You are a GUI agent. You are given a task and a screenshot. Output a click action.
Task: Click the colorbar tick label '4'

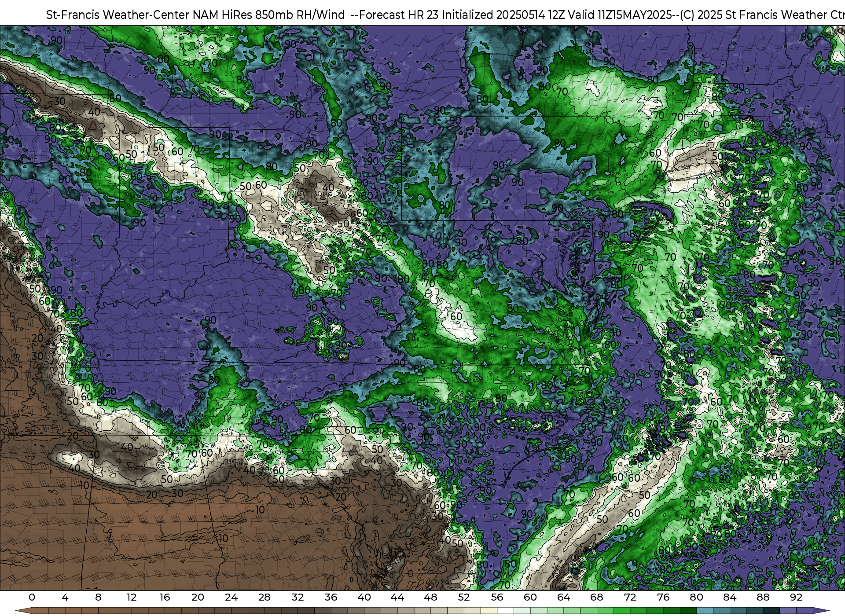coord(65,597)
